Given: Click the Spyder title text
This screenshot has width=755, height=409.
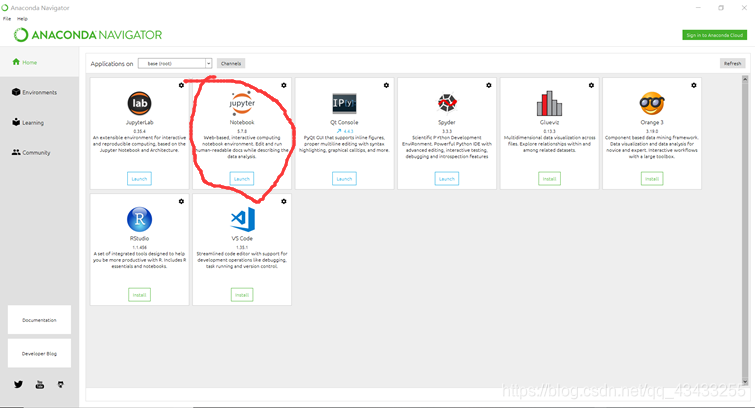Looking at the screenshot, I should (447, 122).
